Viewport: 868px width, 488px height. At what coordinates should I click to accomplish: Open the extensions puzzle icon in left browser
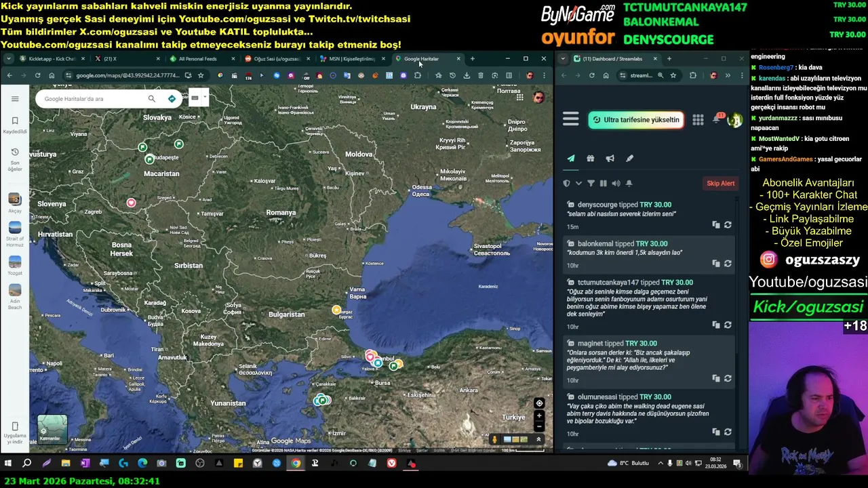tap(418, 75)
